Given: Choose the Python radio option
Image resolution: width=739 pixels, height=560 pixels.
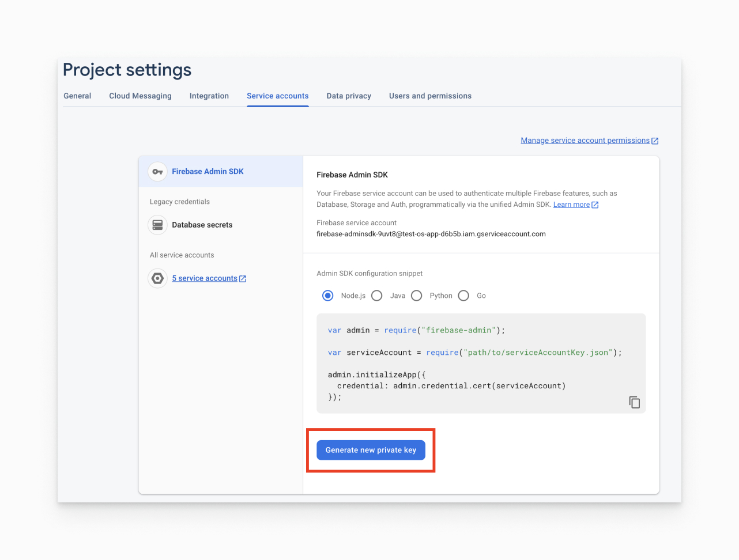Looking at the screenshot, I should (417, 296).
